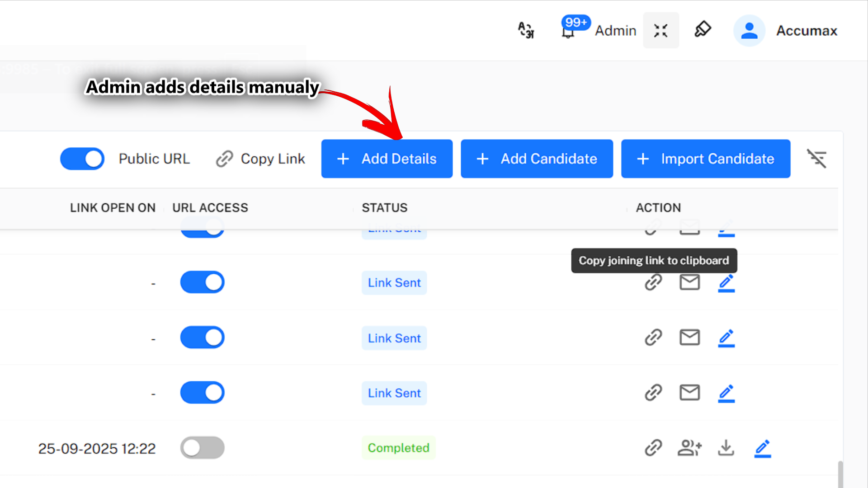Open the Accumax account menu
The width and height of the screenshot is (868, 488).
pos(807,30)
